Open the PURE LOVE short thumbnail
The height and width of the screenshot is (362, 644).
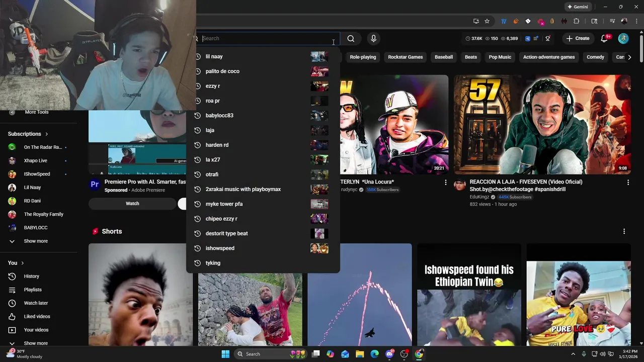[579, 295]
